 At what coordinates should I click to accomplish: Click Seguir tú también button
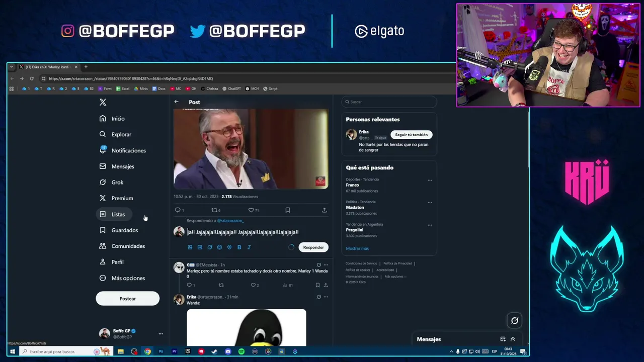[x=411, y=135]
